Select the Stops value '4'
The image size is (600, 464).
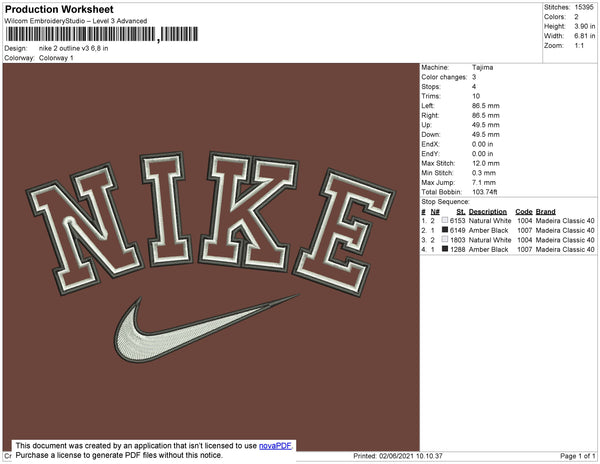tap(474, 87)
